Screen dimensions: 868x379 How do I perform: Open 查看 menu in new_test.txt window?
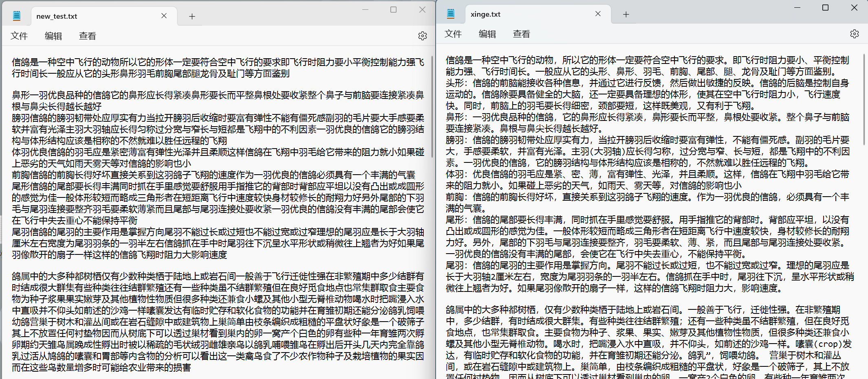click(88, 36)
